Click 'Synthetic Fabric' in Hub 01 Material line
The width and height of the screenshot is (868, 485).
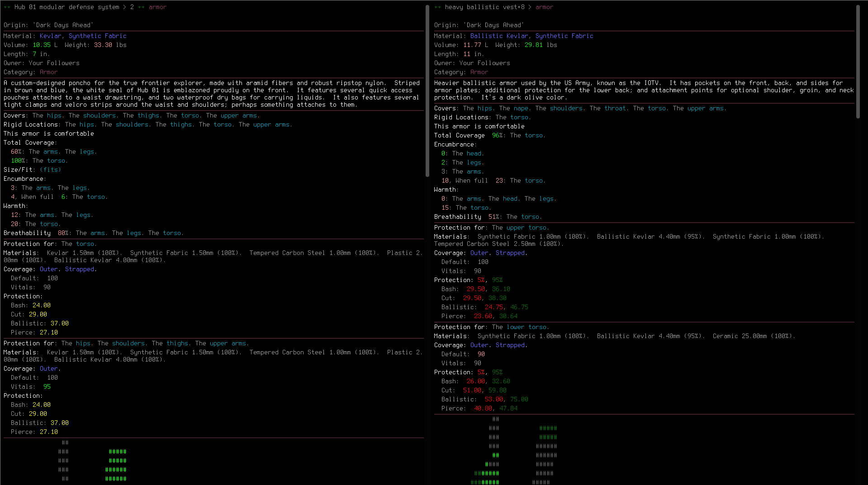pos(98,36)
